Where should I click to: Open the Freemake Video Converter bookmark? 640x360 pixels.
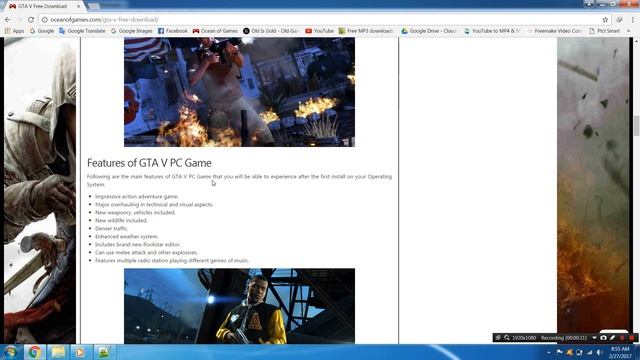pyautogui.click(x=554, y=31)
